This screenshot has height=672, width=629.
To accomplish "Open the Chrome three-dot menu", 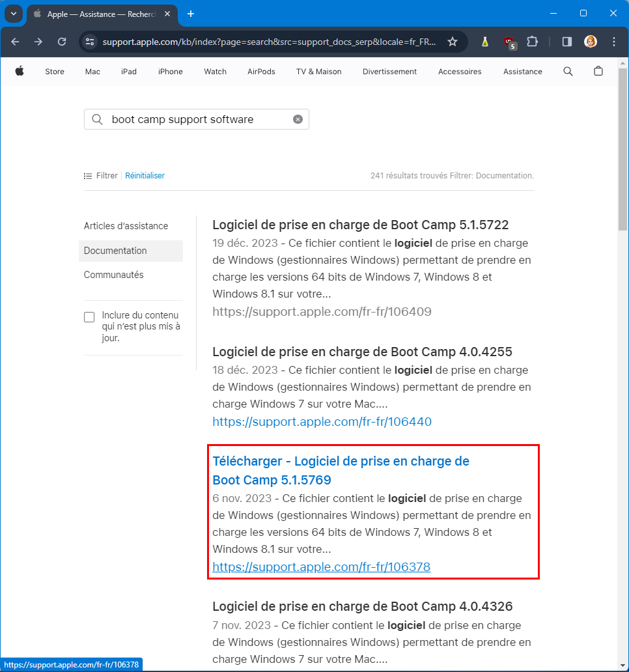I will click(614, 42).
